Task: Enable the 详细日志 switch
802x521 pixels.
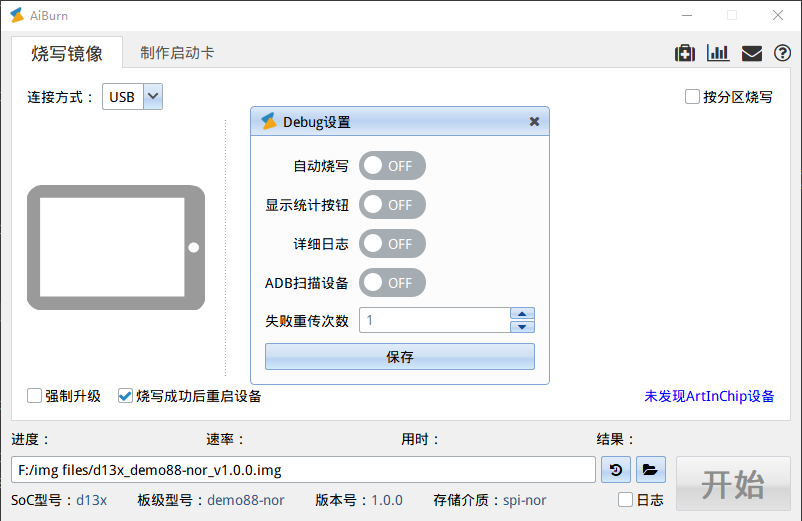Action: 392,244
